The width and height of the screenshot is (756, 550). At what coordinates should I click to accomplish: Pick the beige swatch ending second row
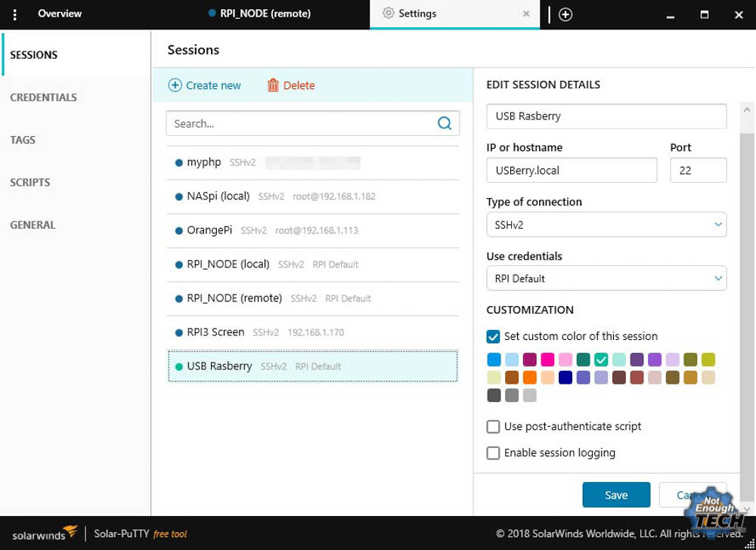coord(708,378)
